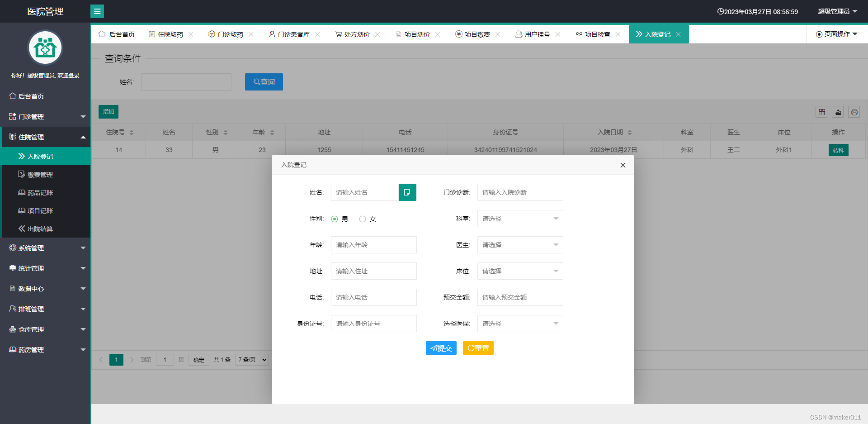This screenshot has height=424, width=868.
Task: Click the 重置 reset button
Action: [x=478, y=348]
